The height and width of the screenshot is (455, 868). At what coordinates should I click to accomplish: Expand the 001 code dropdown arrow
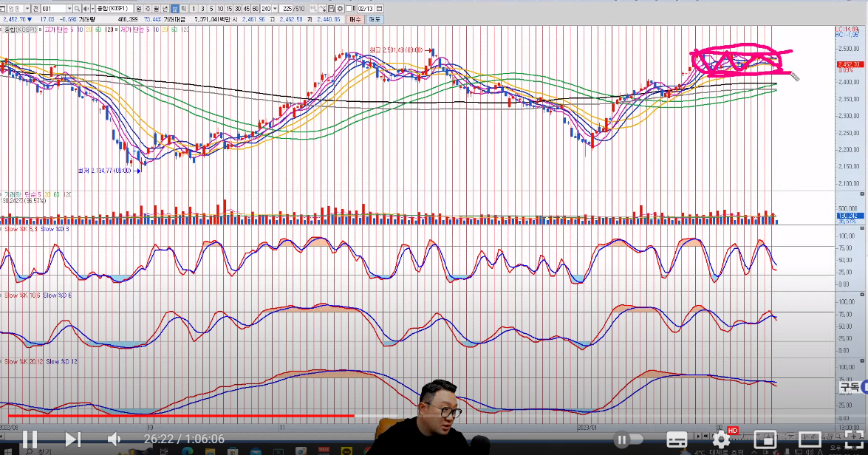click(69, 9)
